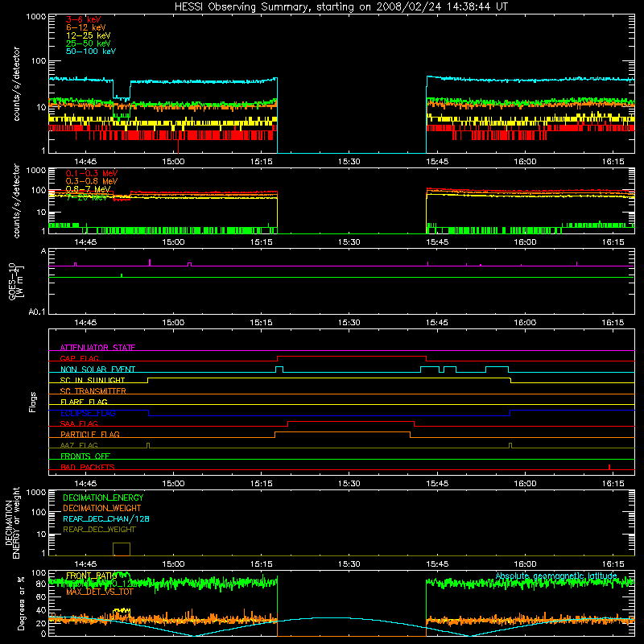Click the DECIMATION_WEIGHT legend label

click(x=102, y=508)
